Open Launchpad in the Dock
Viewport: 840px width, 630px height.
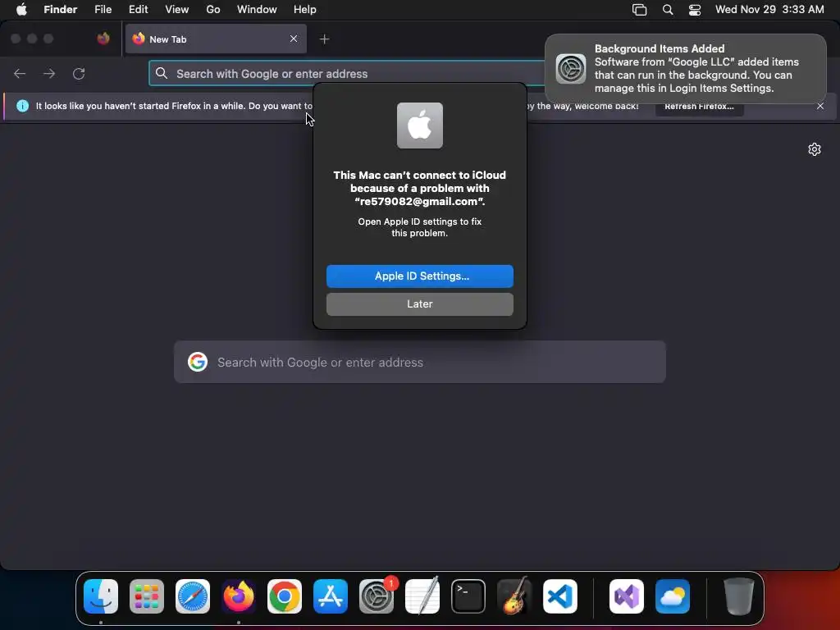[147, 596]
